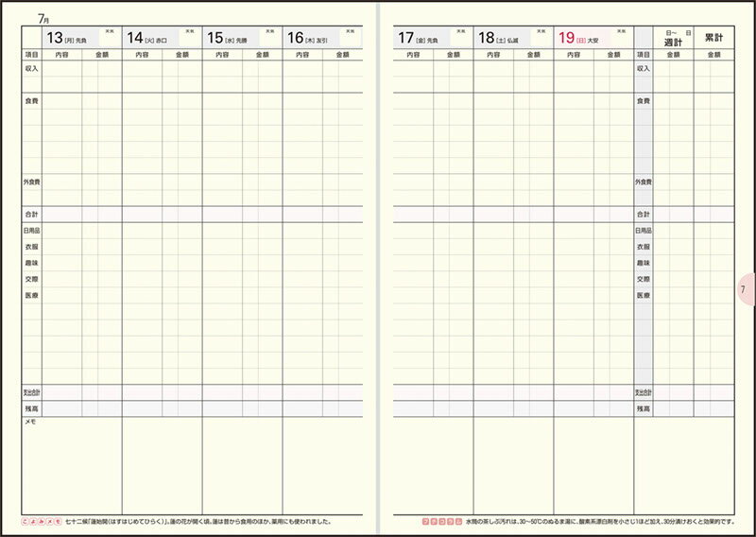756x537 pixels.
Task: Click the メモ label on left page
Action: [30, 422]
